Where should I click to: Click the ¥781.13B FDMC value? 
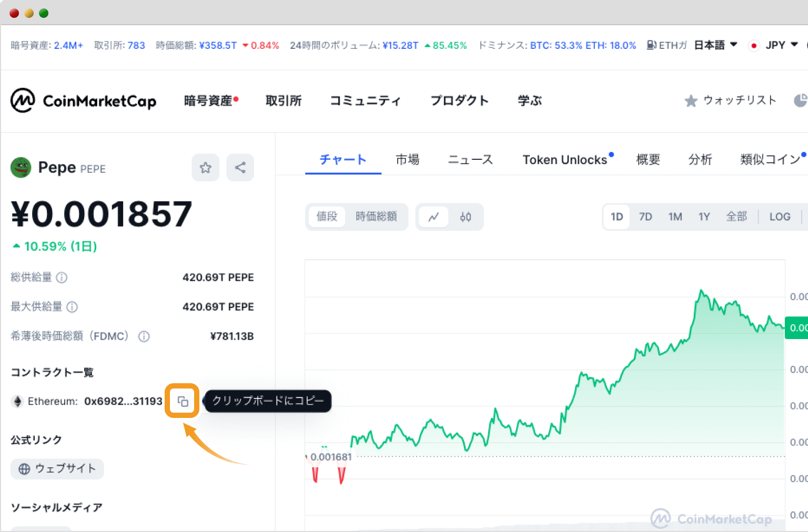click(x=231, y=336)
